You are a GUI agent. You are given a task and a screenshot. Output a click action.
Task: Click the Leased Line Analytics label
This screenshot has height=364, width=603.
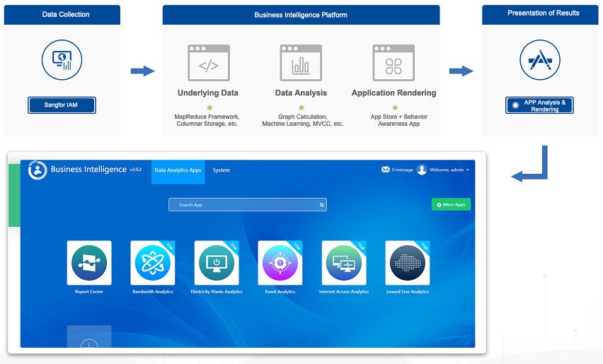point(407,292)
